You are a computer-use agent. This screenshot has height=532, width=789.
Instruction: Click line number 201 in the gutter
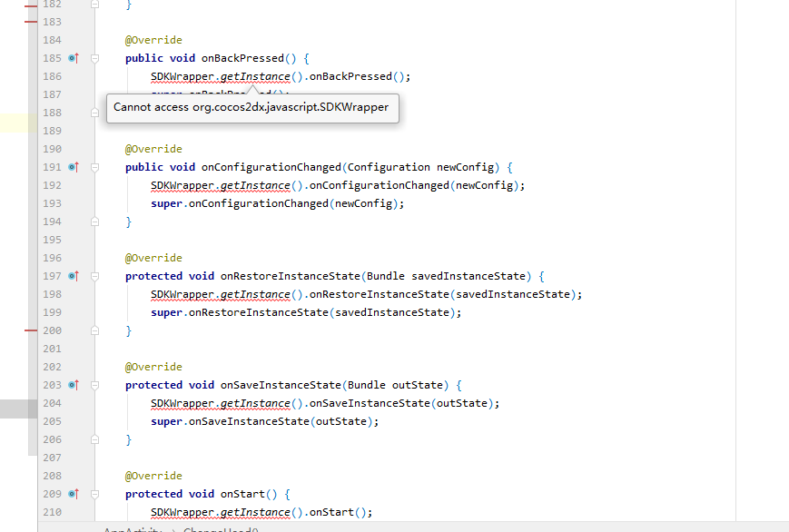[x=52, y=349]
